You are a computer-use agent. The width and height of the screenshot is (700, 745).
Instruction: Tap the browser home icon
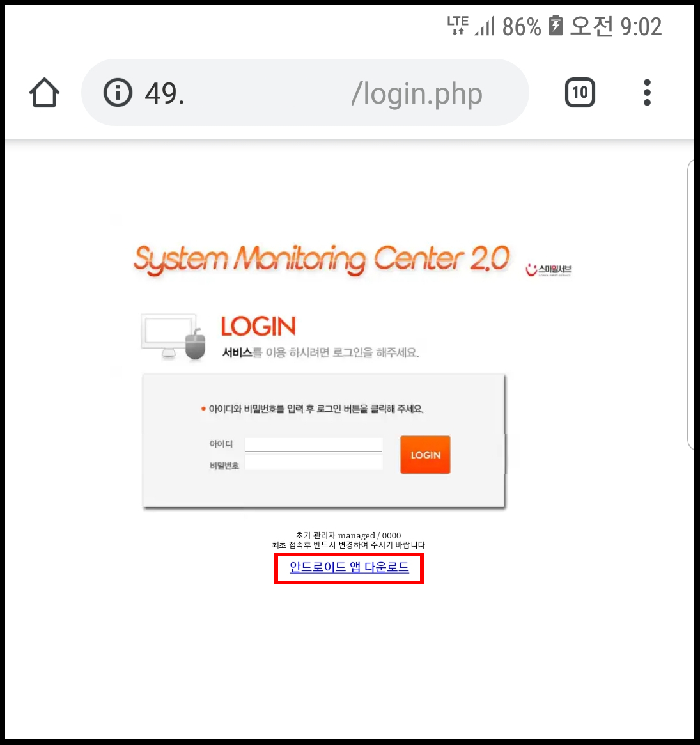pos(44,93)
